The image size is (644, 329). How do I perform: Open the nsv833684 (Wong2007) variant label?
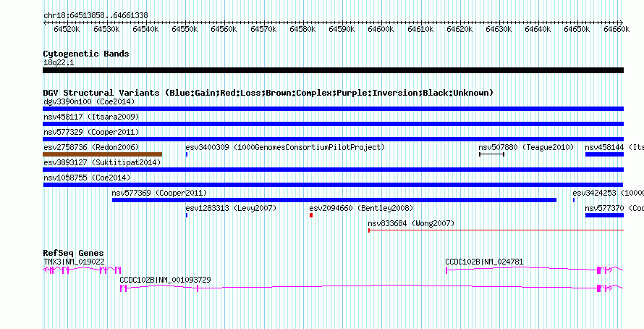(411, 223)
